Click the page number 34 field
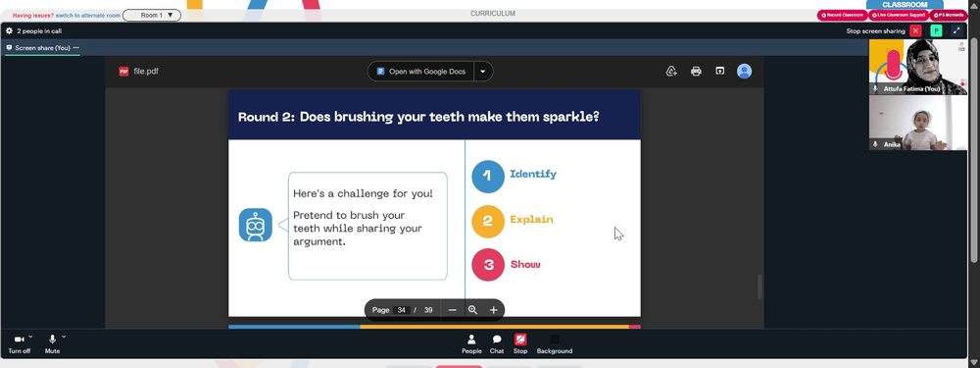This screenshot has height=368, width=980. click(x=401, y=310)
